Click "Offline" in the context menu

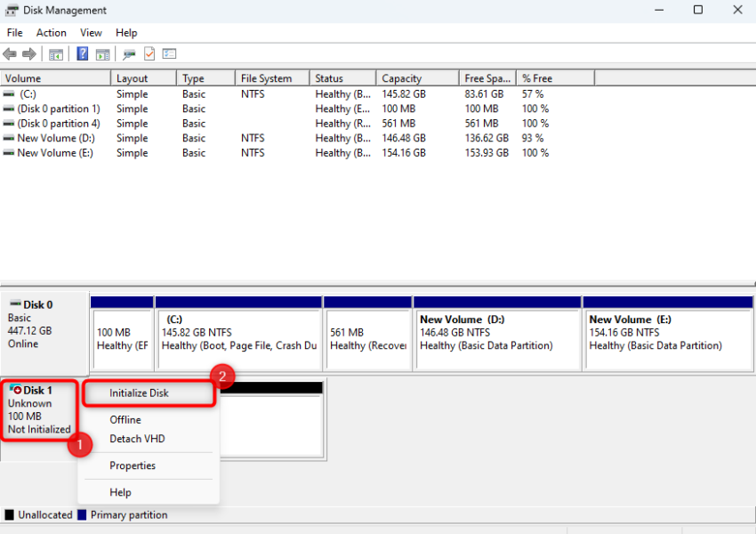pos(125,419)
